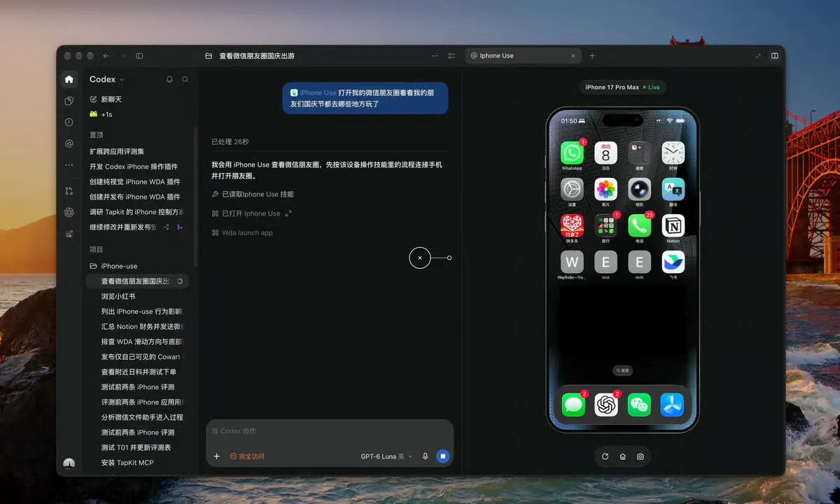
Task: Open the Wda launch app step
Action: coord(242,233)
